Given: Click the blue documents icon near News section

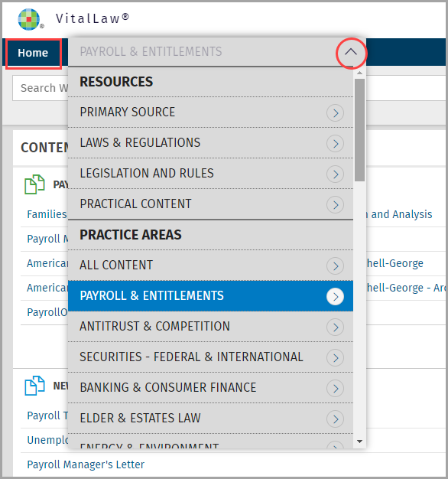Looking at the screenshot, I should 34,386.
